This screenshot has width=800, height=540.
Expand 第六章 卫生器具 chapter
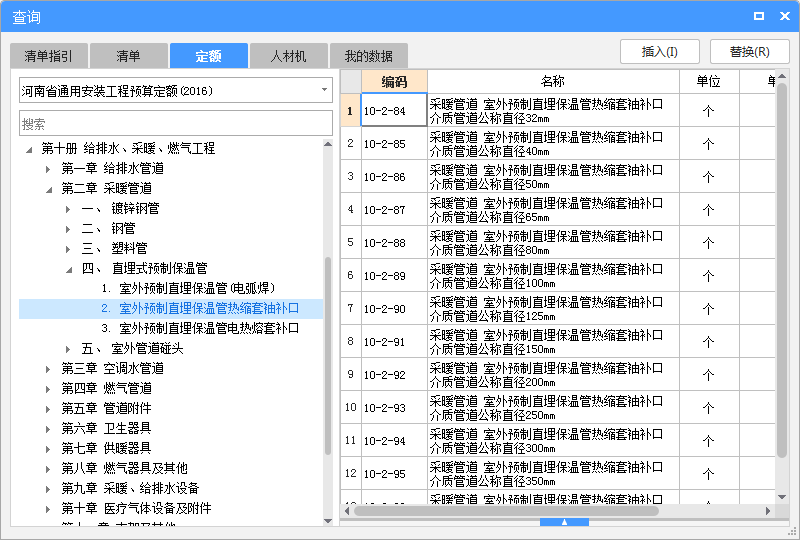pyautogui.click(x=48, y=429)
